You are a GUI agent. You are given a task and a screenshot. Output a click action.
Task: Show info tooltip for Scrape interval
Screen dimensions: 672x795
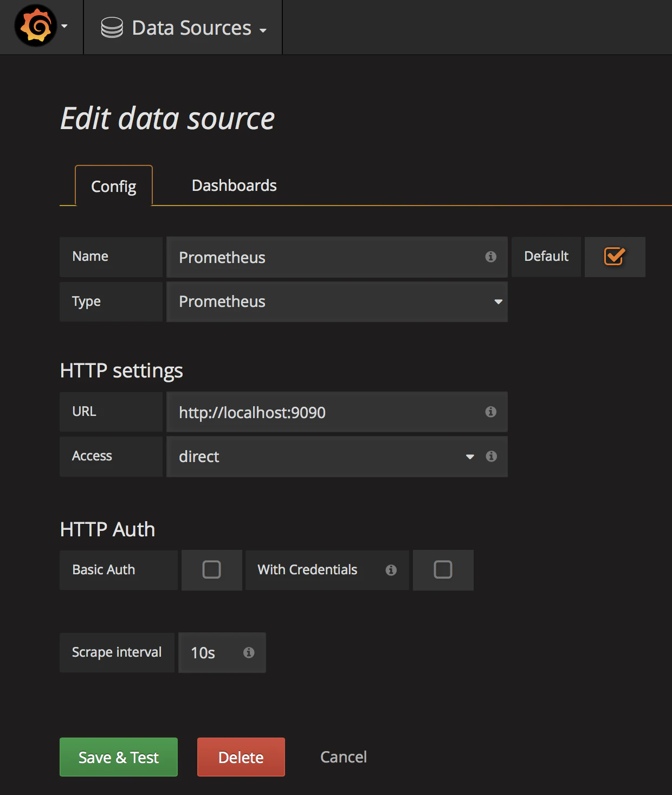pos(249,652)
